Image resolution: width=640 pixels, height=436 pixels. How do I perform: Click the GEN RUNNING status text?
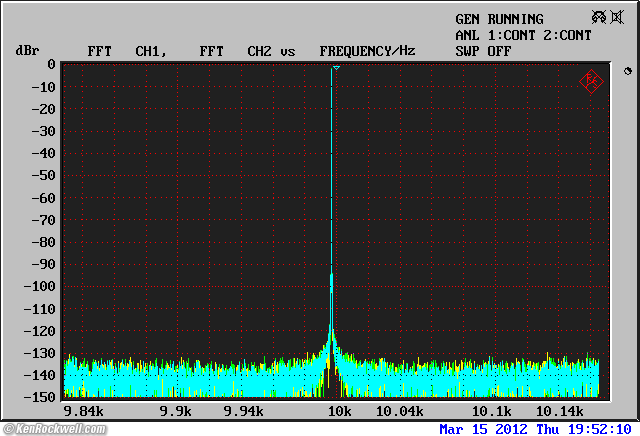[499, 19]
